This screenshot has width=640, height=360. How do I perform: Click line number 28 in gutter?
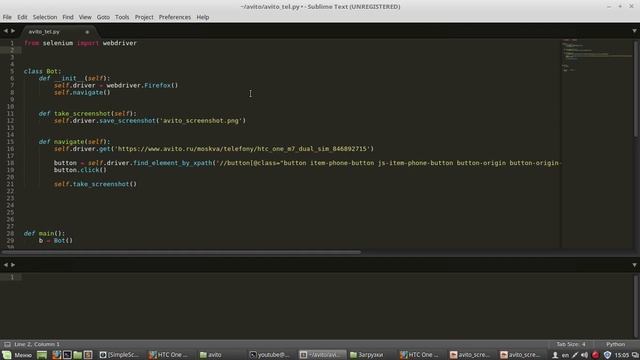(10, 233)
